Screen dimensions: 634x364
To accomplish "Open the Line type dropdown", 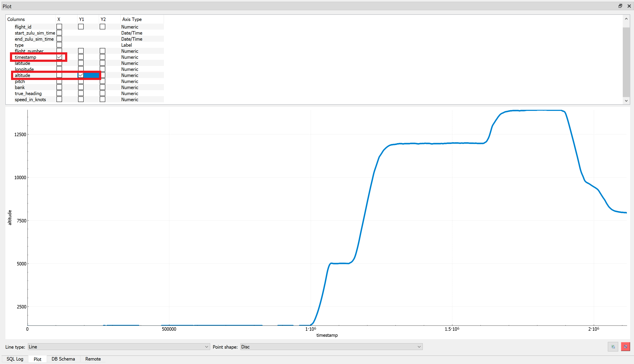I will coord(118,347).
